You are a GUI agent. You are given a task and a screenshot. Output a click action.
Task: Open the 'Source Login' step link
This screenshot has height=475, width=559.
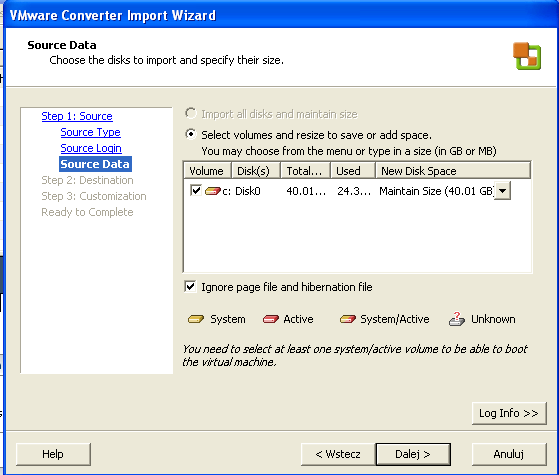(91, 148)
